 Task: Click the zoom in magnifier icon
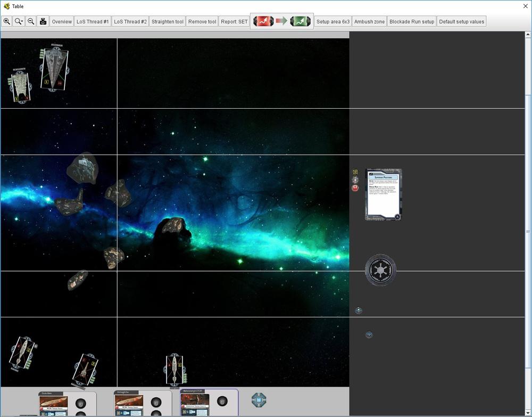[x=7, y=22]
